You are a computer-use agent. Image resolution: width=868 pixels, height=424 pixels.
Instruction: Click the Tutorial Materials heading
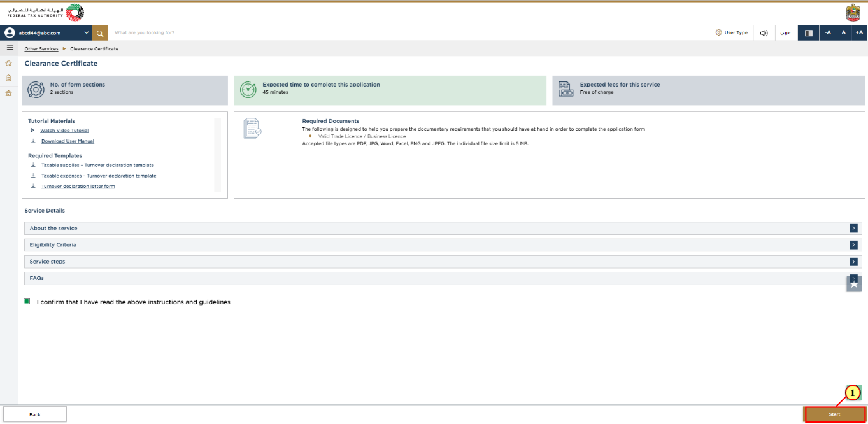click(x=52, y=121)
